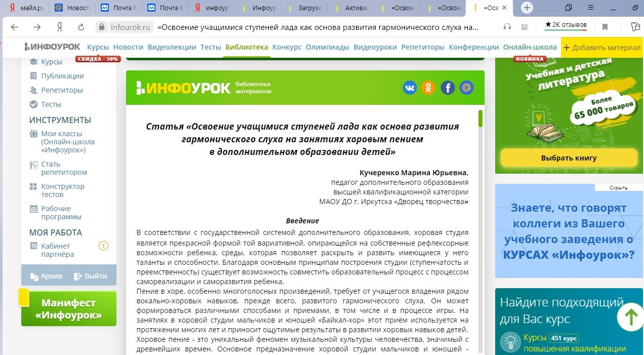Share the article on VKontakte
The width and height of the screenshot is (644, 355).
click(410, 88)
